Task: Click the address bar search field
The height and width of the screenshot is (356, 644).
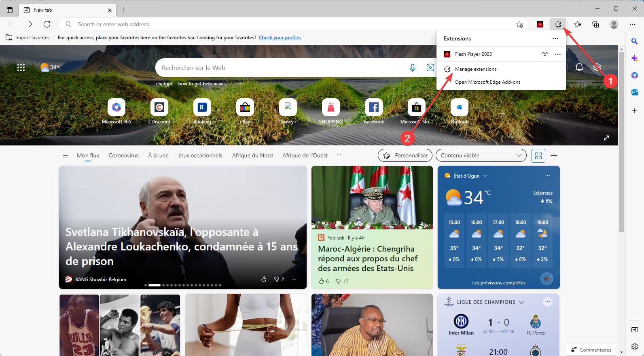Action: click(293, 24)
